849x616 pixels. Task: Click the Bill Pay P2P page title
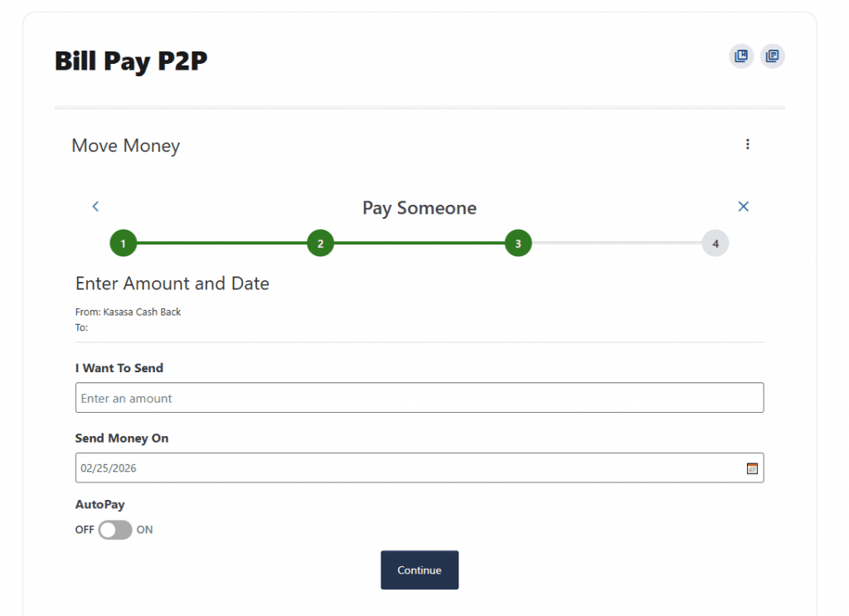[x=131, y=61]
